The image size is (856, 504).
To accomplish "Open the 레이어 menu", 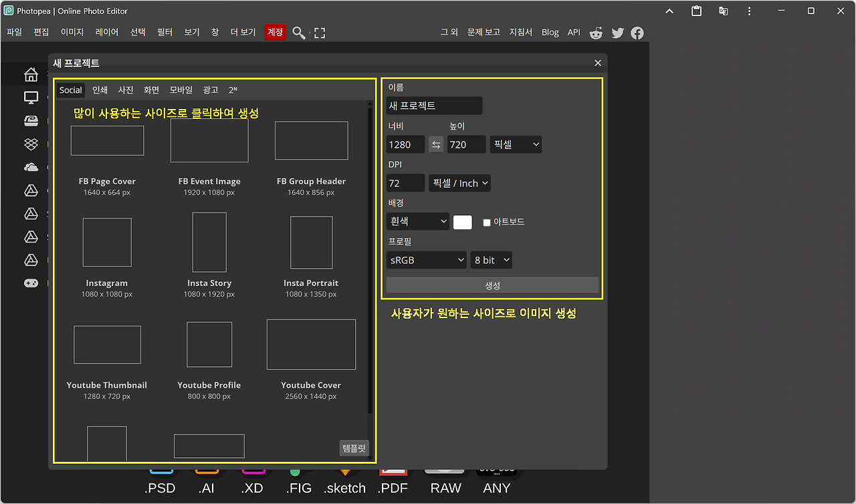I will point(107,32).
